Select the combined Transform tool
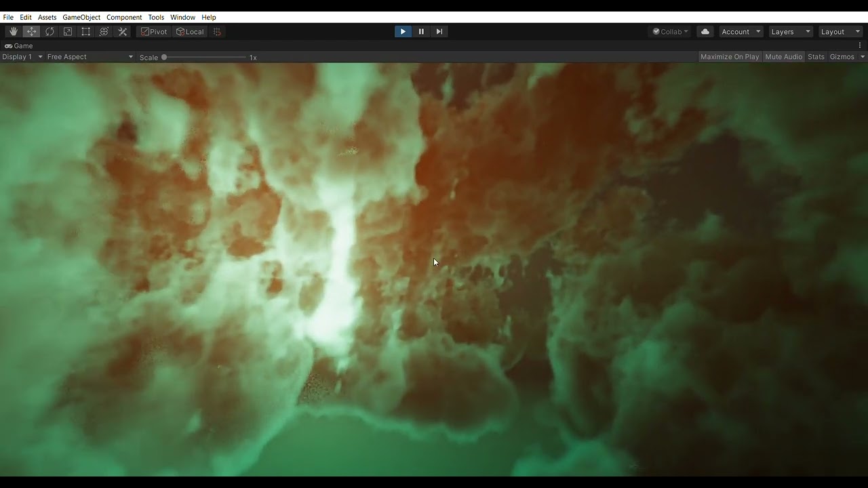The width and height of the screenshot is (868, 488). [104, 32]
